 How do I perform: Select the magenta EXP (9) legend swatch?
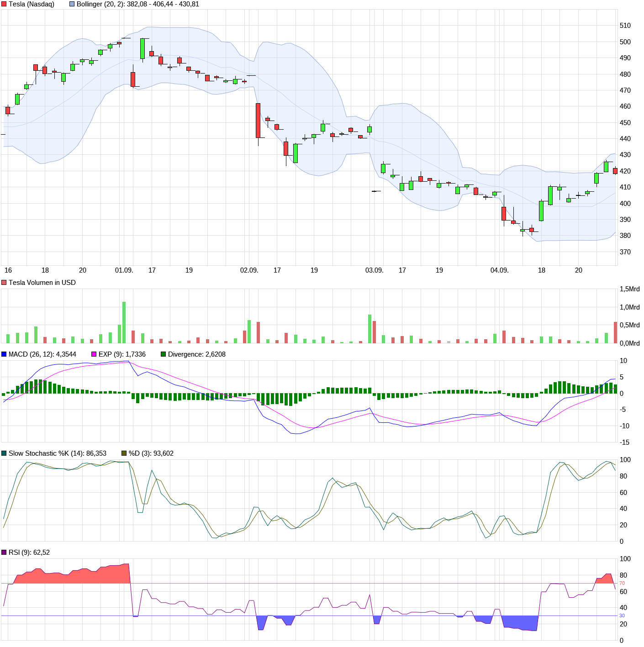(x=94, y=354)
